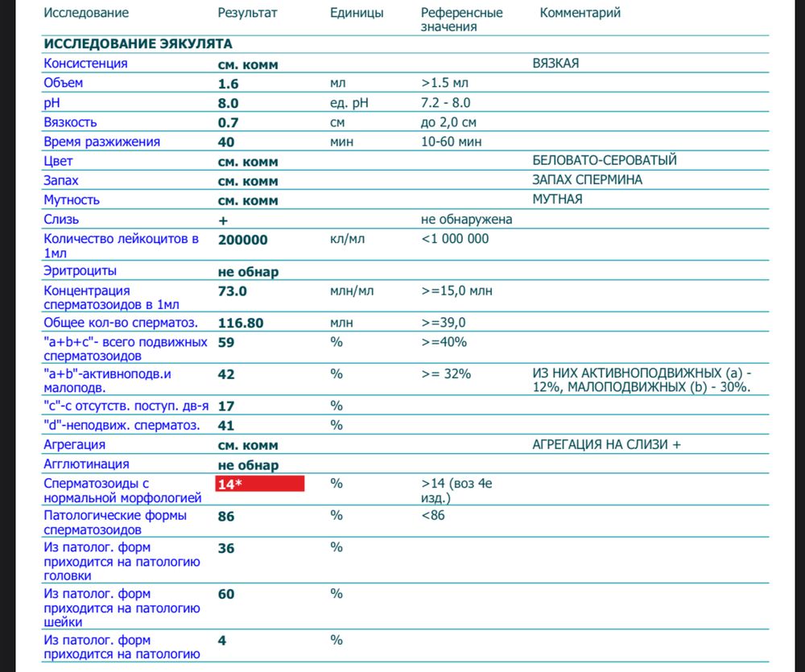805x672 pixels.
Task: Click the "Время разжижения" row label
Action: point(101,142)
